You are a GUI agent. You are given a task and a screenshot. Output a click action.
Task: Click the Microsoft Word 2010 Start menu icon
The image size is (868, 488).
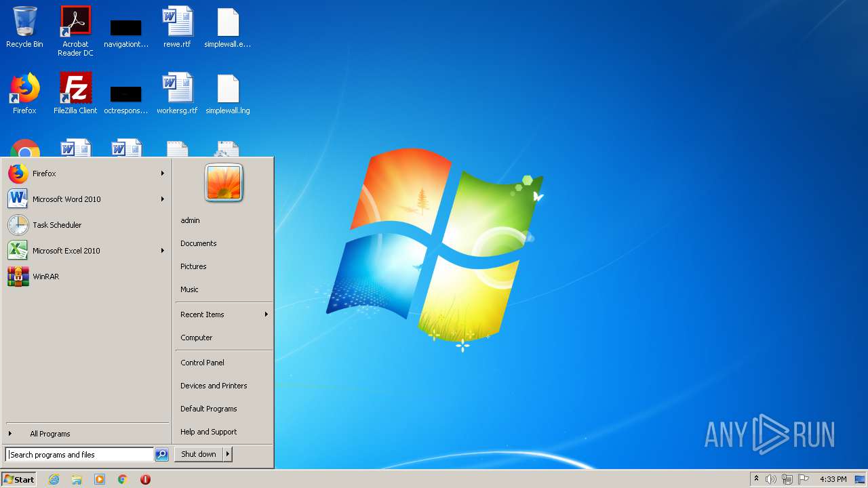pos(18,199)
